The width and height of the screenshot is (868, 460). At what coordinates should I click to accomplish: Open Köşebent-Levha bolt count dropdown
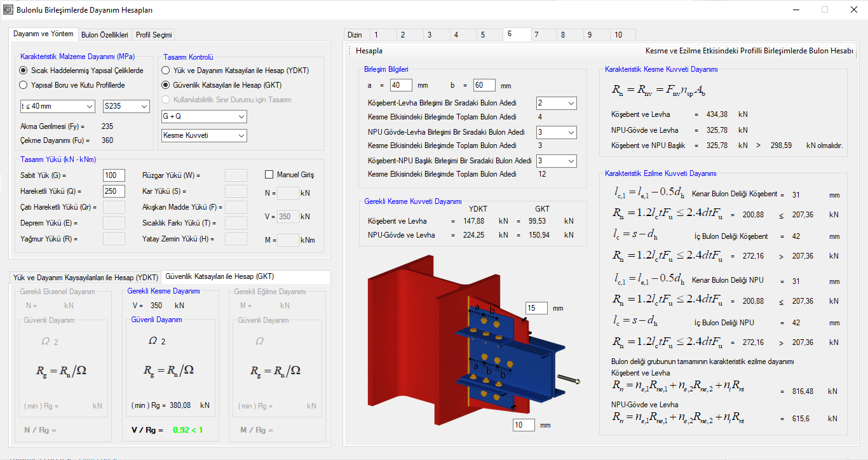click(x=556, y=103)
